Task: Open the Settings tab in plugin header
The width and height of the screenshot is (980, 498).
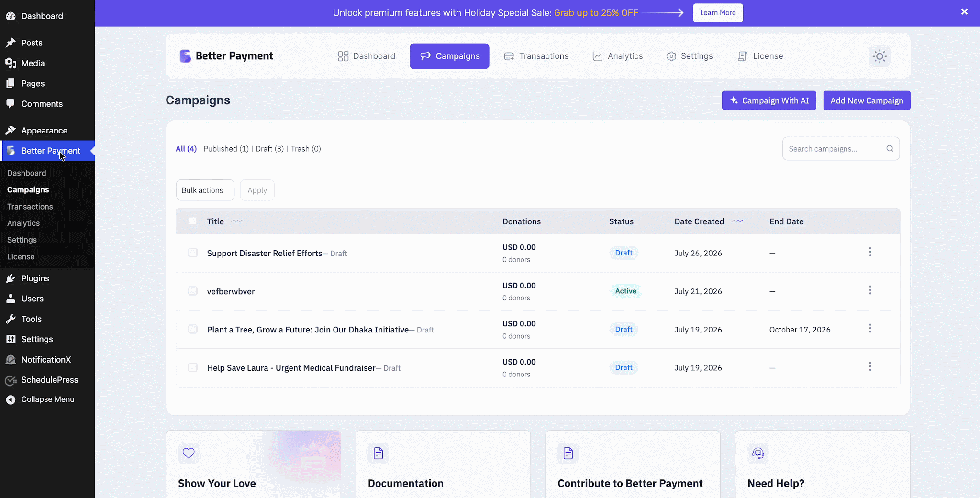Action: pos(690,56)
